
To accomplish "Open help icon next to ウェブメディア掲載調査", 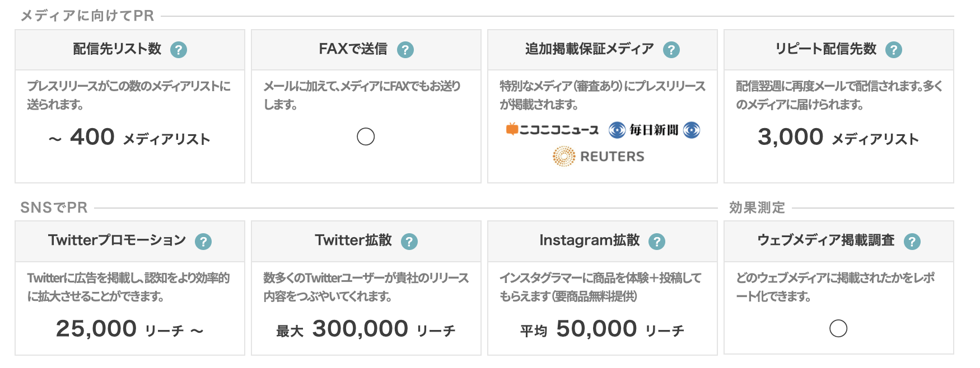I will 912,242.
